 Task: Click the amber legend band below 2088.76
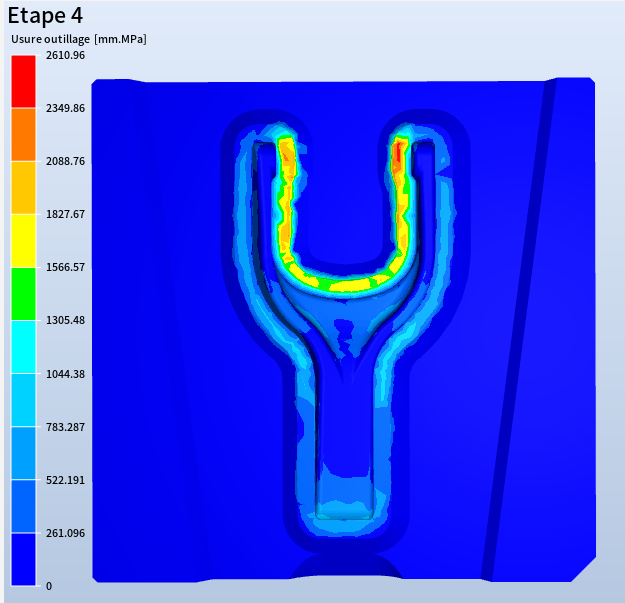click(24, 188)
